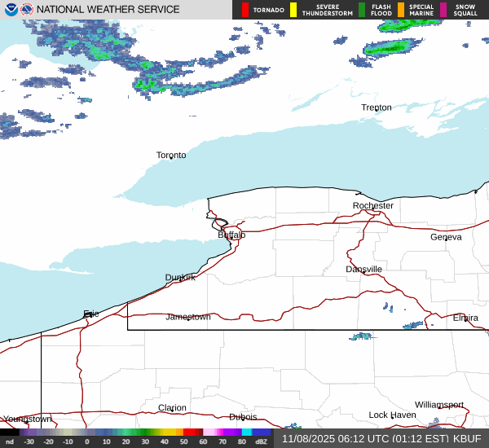Click the Geneva city label
The height and width of the screenshot is (448, 489).
point(446,237)
